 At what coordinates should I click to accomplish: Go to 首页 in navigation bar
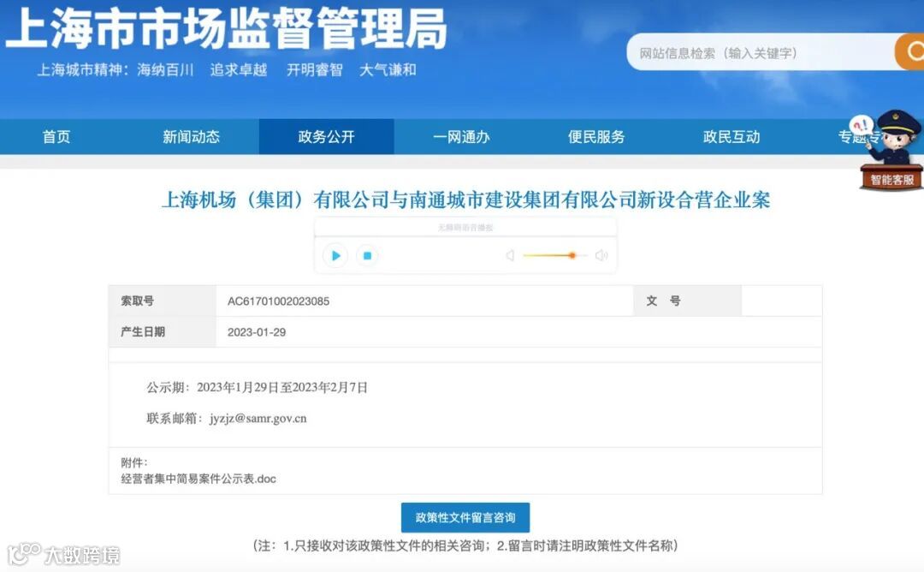coord(56,137)
